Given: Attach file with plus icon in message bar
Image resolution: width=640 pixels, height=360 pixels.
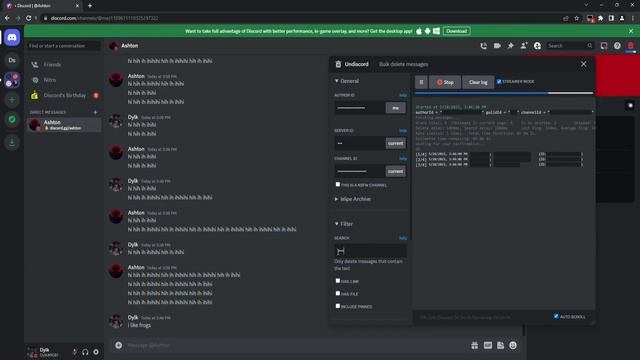Looking at the screenshot, I should [x=118, y=345].
